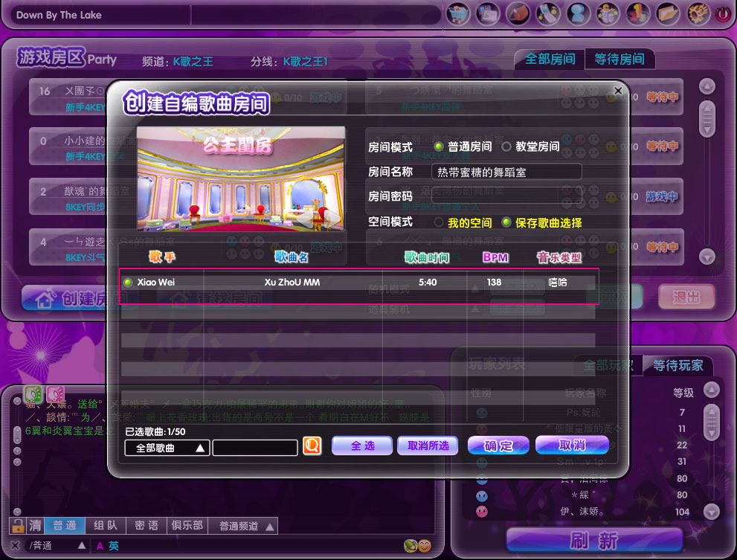Select 普通房间 room mode
The height and width of the screenshot is (560, 737).
coord(438,147)
